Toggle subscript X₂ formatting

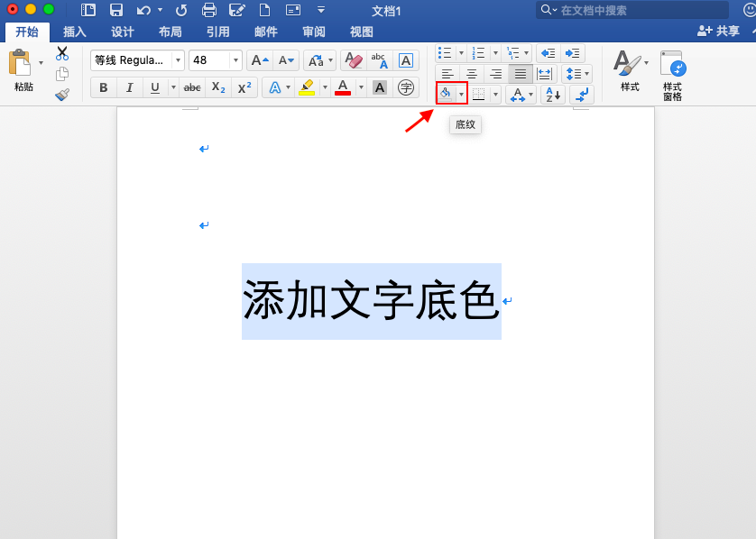(218, 87)
